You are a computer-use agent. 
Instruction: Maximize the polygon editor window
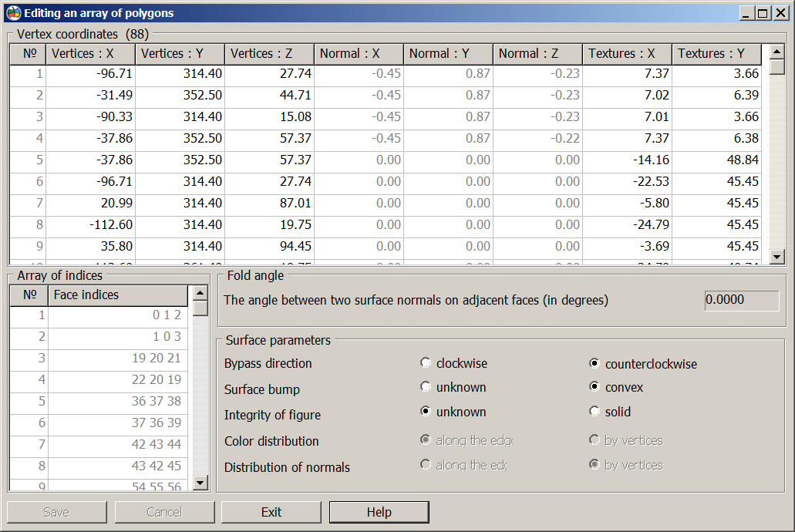[763, 13]
